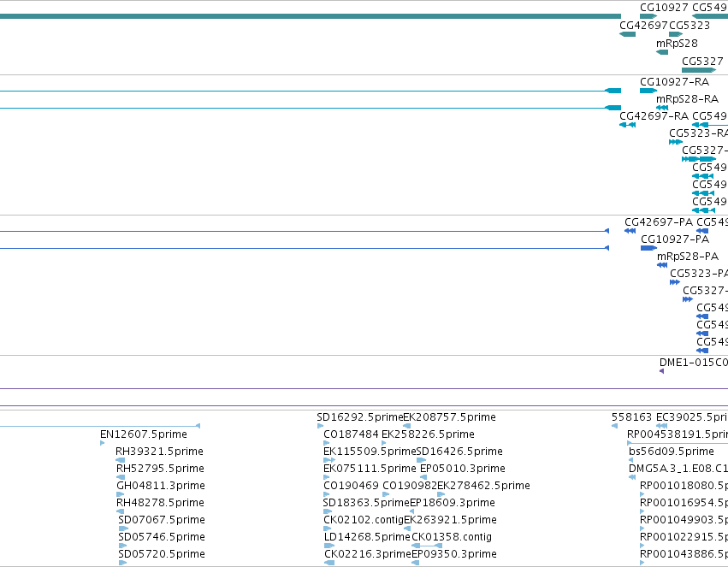Click EST label starting RP001043886

(684, 554)
